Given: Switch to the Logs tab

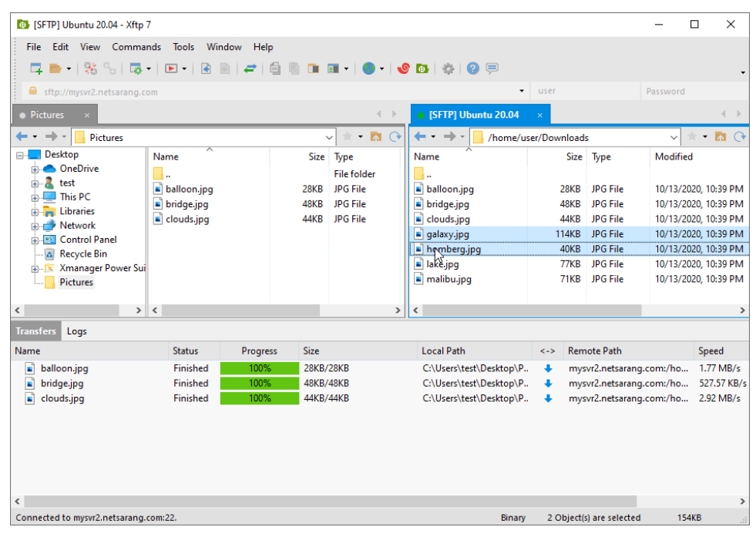Looking at the screenshot, I should [x=76, y=331].
